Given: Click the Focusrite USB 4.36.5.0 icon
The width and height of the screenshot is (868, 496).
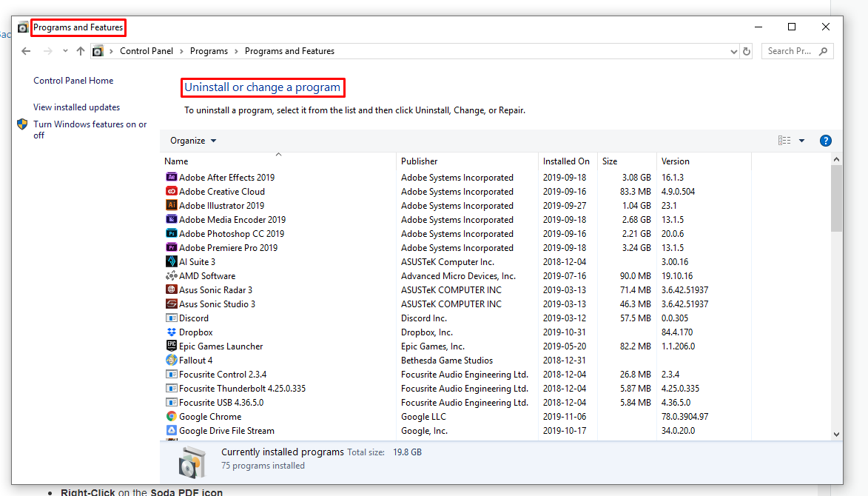Looking at the screenshot, I should 172,403.
